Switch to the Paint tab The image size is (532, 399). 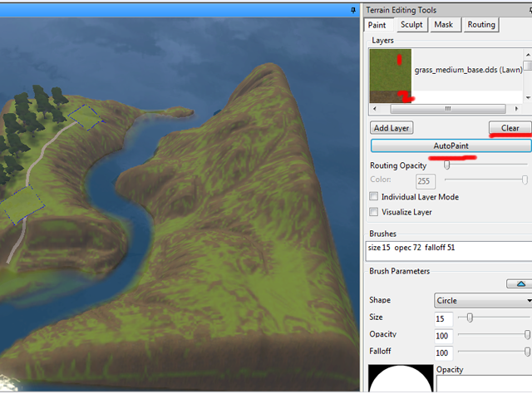(377, 25)
